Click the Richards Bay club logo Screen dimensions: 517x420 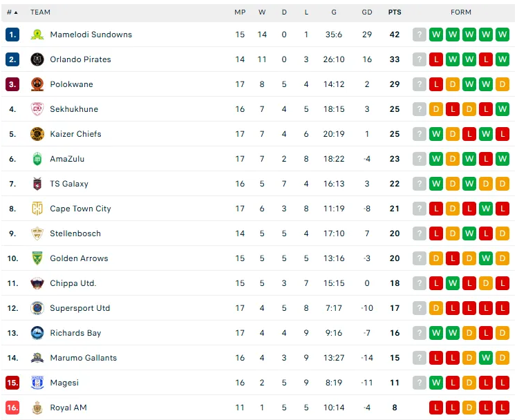click(37, 333)
